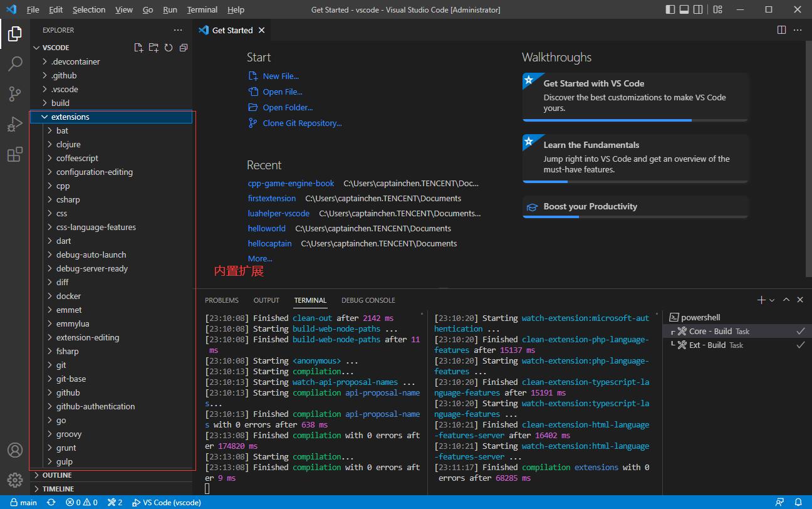
Task: Add a new terminal with plus icon
Action: point(761,300)
